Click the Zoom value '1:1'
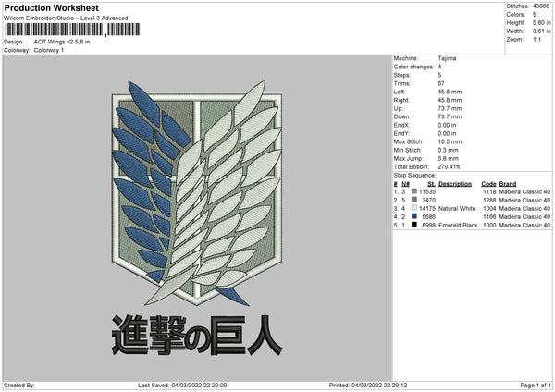Image resolution: width=555 pixels, height=392 pixels. click(x=536, y=39)
